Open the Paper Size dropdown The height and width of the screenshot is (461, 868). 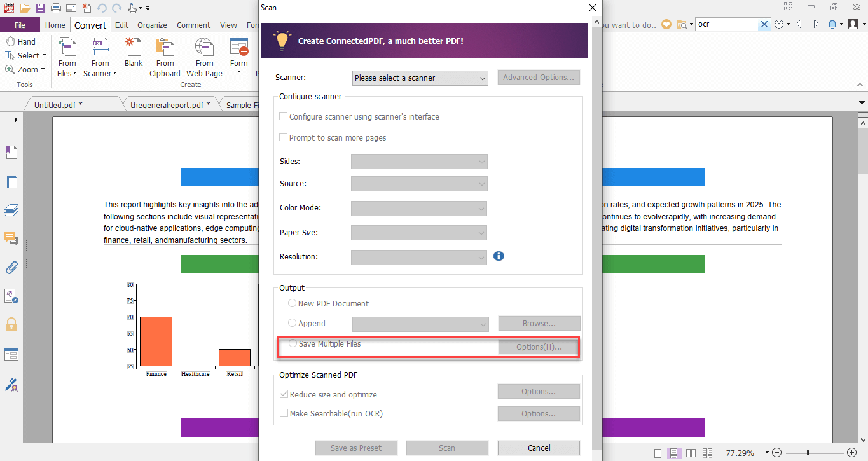click(419, 233)
